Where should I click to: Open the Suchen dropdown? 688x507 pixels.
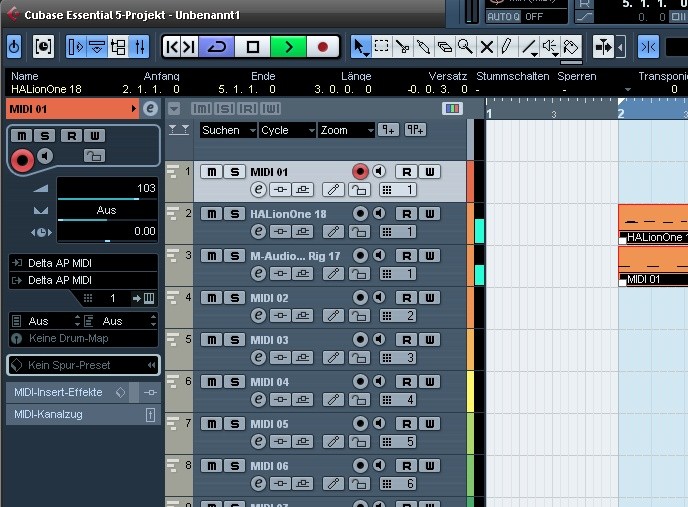pos(228,130)
